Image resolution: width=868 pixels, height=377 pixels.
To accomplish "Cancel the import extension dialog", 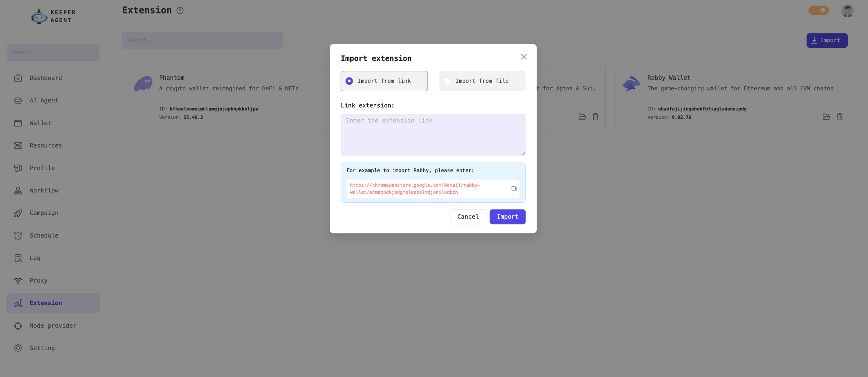I will click(x=468, y=217).
